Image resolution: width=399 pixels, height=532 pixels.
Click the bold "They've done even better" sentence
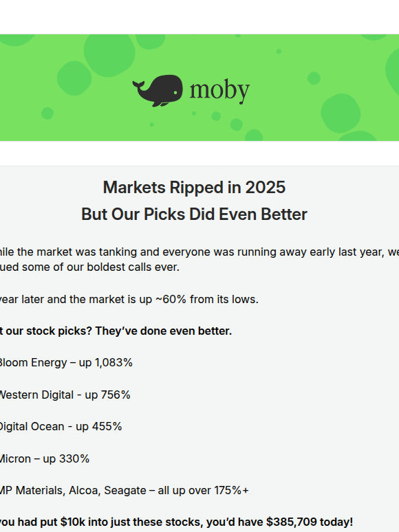(116, 331)
